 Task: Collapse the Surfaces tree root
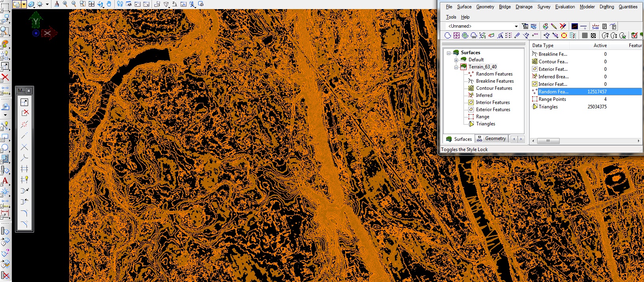[x=448, y=53]
